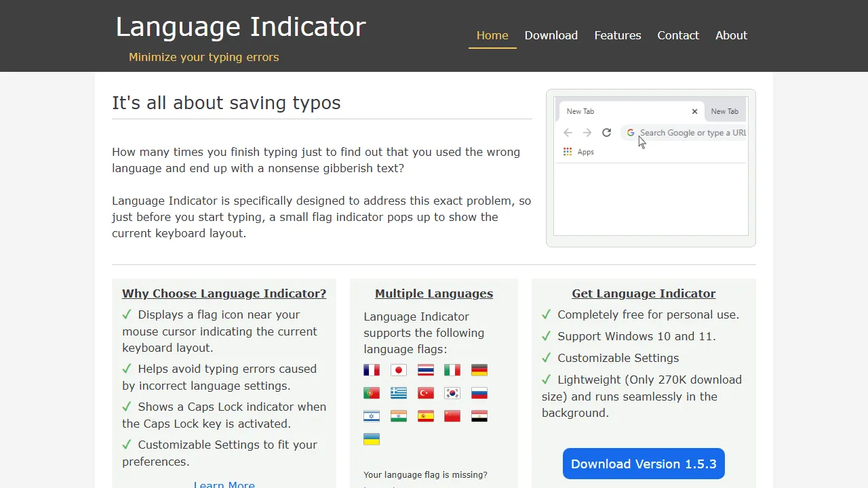The height and width of the screenshot is (488, 868).
Task: Click the Google logo in the search bar
Action: click(631, 132)
